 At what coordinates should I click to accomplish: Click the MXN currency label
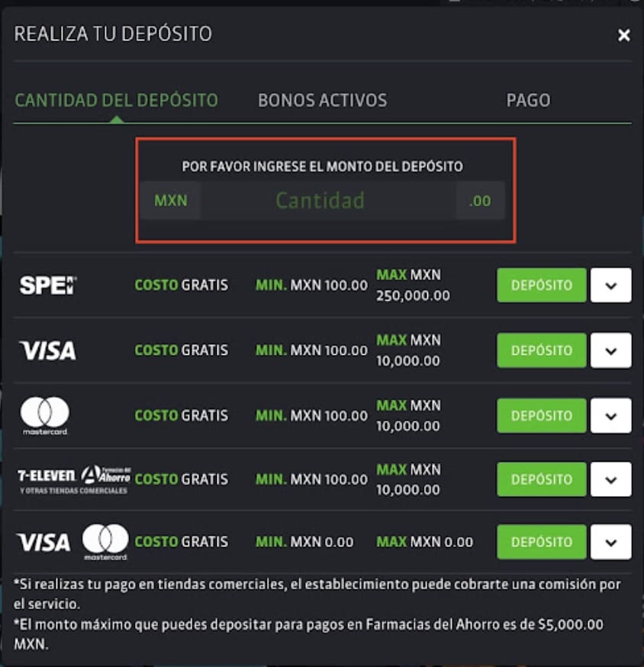[169, 200]
